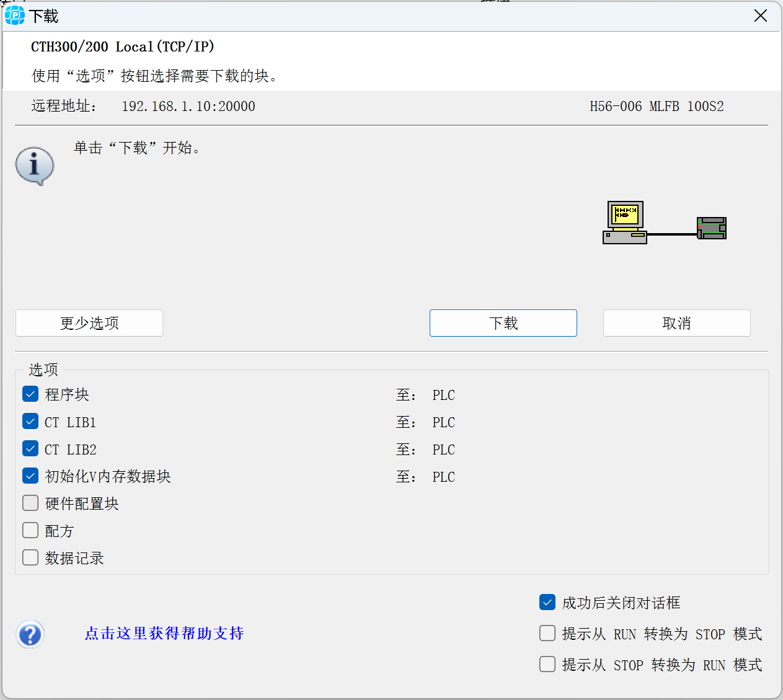Uncheck the CT LIB2 checkbox
The image size is (783, 700).
pos(30,448)
